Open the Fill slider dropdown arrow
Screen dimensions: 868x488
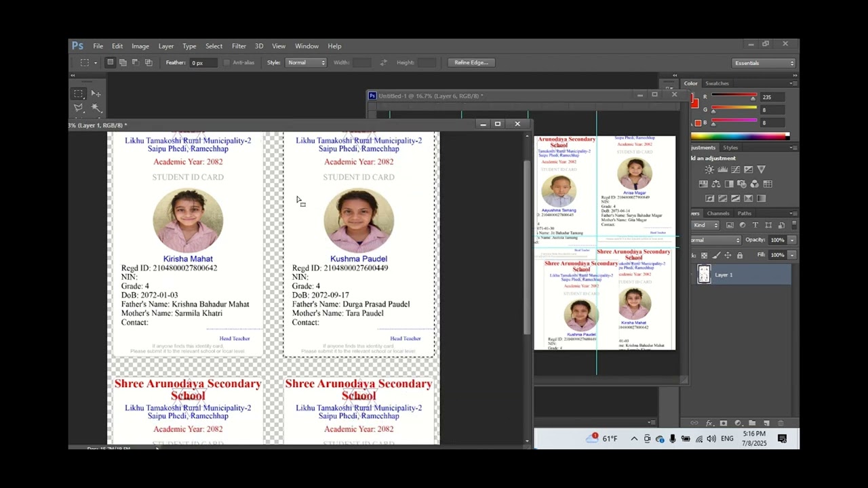pos(792,255)
